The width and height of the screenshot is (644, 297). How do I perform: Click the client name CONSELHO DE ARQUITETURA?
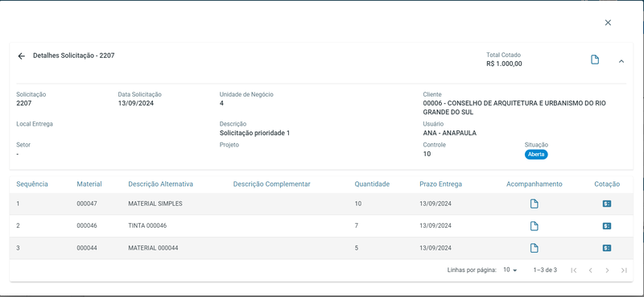pos(514,107)
